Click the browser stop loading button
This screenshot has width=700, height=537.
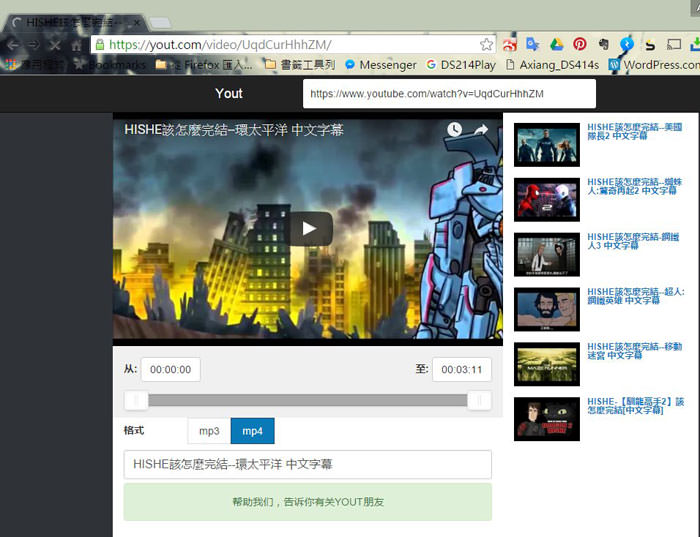[x=53, y=45]
